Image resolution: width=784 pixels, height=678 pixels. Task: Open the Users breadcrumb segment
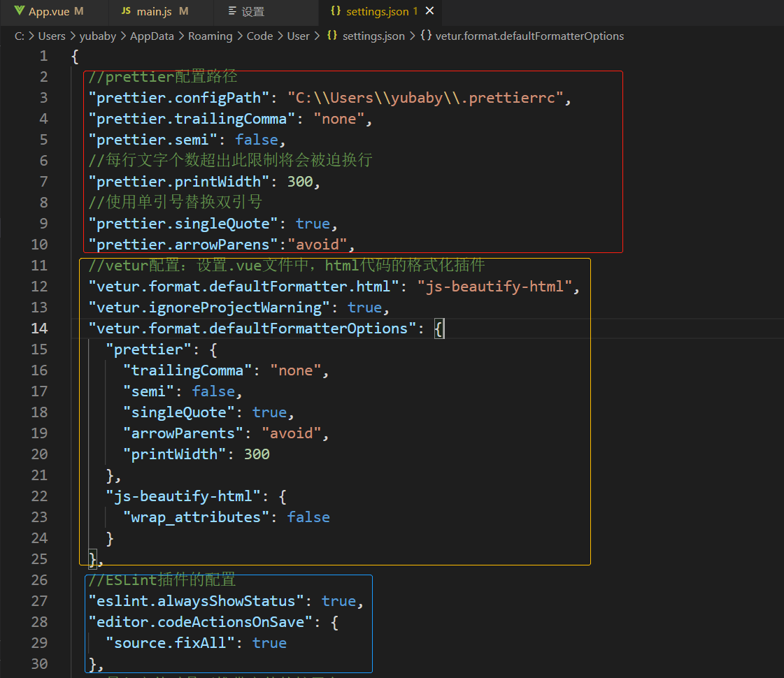(52, 36)
